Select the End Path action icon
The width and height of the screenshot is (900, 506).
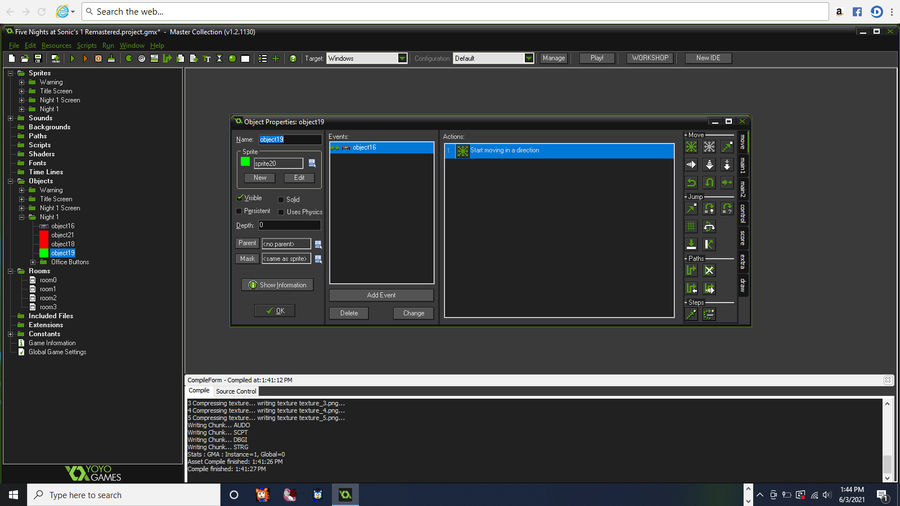[709, 270]
